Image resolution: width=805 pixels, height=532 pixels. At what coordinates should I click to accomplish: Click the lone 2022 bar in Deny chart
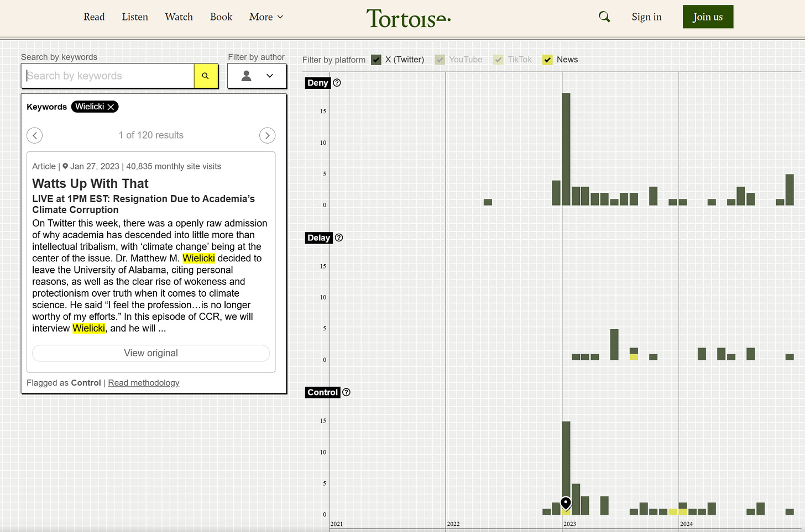488,202
